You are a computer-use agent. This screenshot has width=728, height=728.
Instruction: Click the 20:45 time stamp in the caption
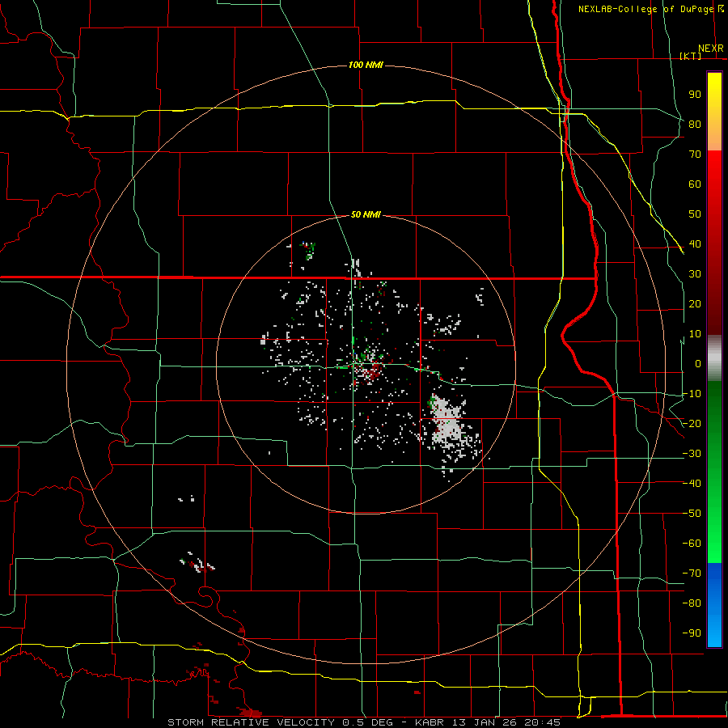pyautogui.click(x=542, y=722)
